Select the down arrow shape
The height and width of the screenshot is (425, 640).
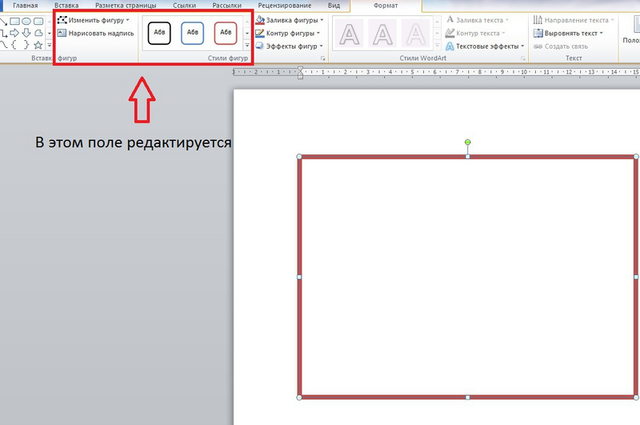pos(27,33)
